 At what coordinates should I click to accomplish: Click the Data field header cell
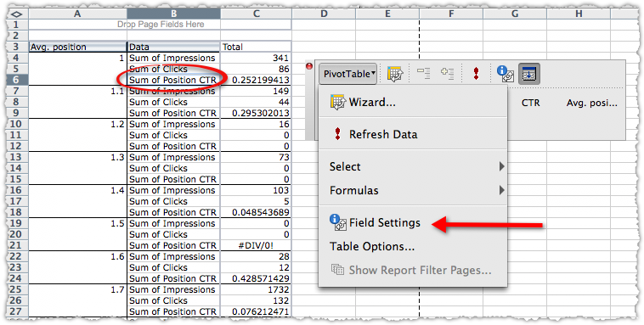tap(173, 47)
